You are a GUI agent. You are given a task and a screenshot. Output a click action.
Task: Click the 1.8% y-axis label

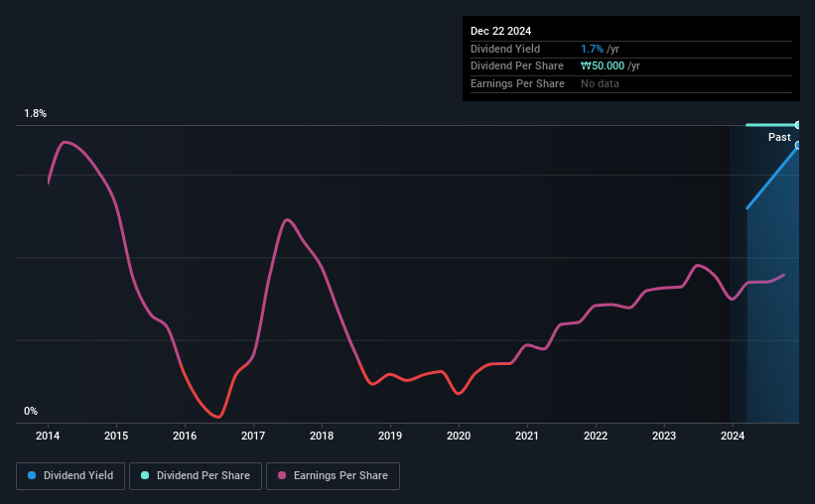click(x=36, y=113)
